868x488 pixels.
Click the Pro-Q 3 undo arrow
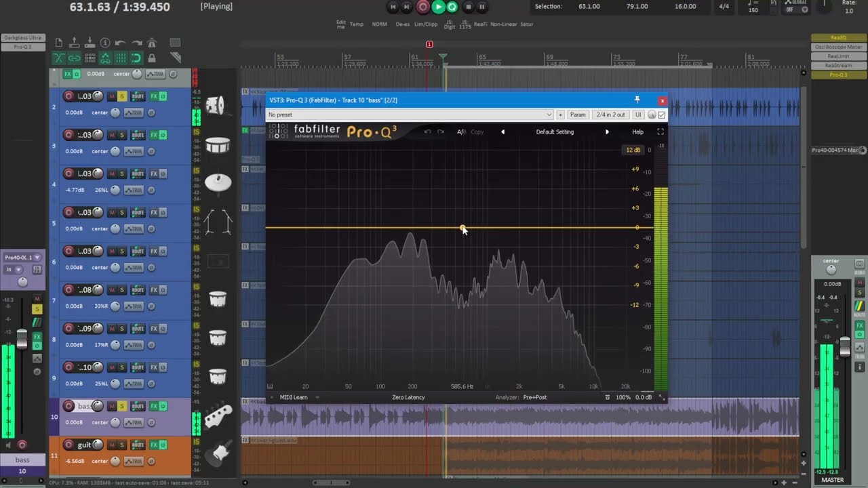(x=428, y=132)
